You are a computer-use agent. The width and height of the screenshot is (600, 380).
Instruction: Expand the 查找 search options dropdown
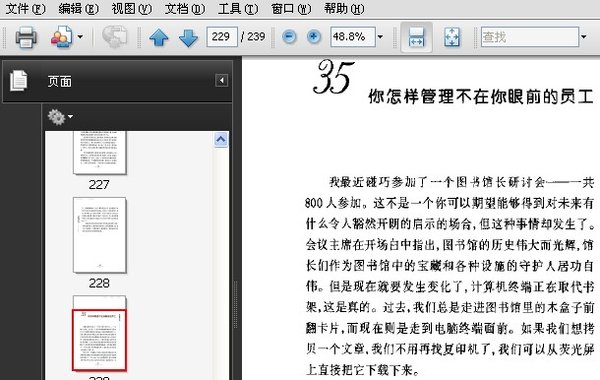(x=584, y=37)
